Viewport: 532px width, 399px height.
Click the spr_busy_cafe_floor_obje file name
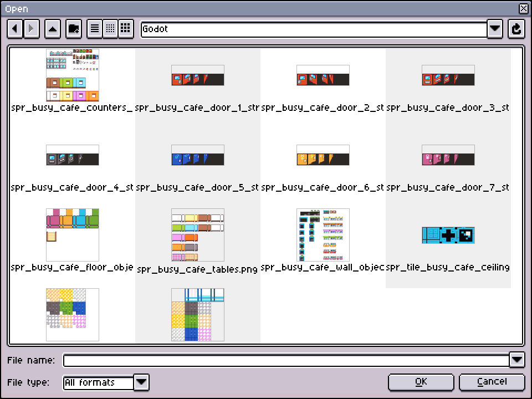tap(72, 267)
